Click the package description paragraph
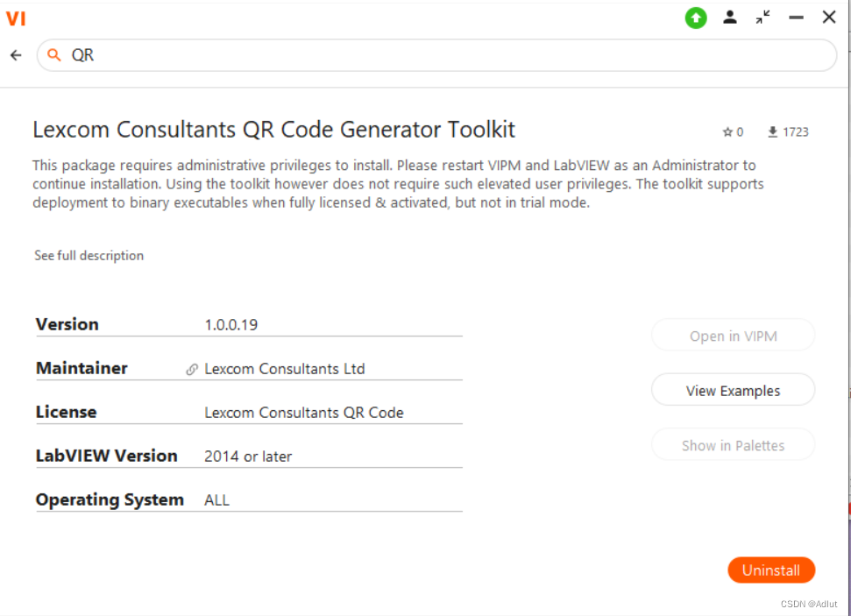The height and width of the screenshot is (616, 851). click(398, 184)
